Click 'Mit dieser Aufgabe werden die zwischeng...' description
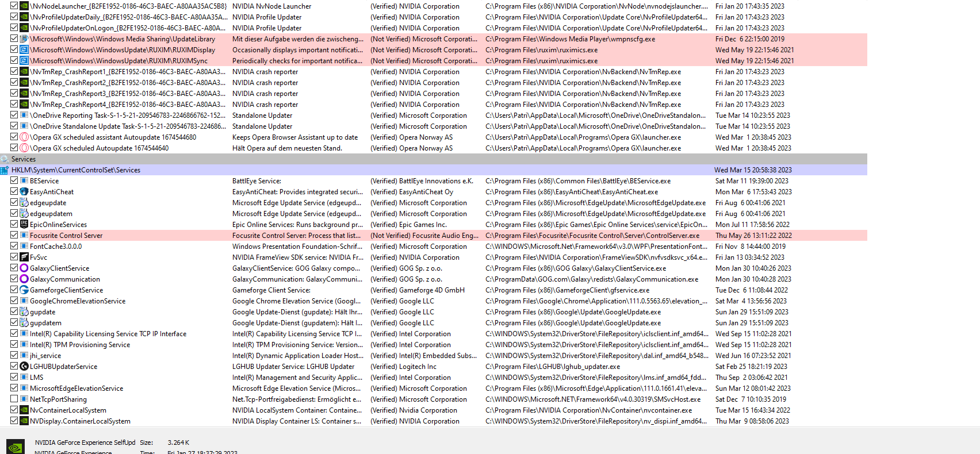980x454 pixels. click(x=298, y=39)
